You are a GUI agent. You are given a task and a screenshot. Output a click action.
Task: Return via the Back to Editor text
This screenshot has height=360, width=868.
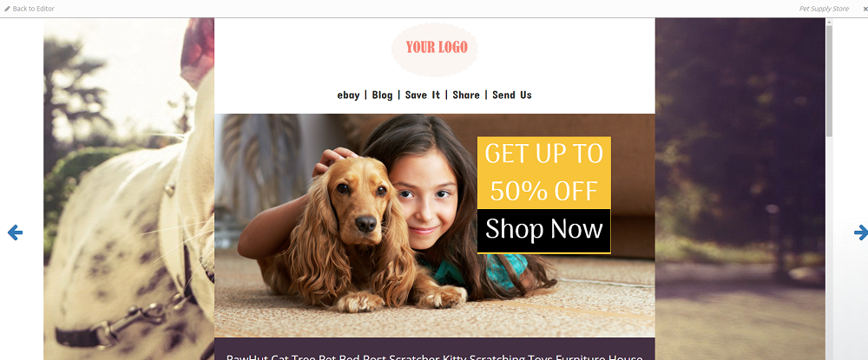coord(33,9)
